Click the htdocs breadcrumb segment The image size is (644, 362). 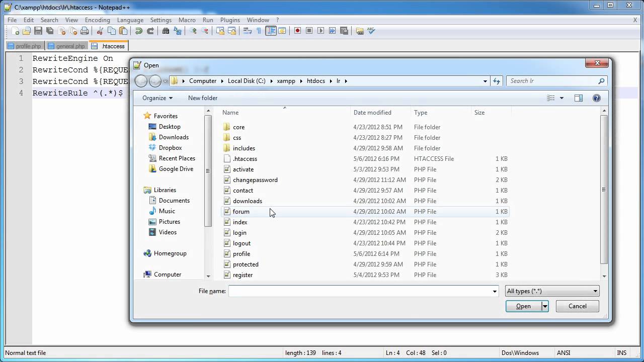[316, 81]
